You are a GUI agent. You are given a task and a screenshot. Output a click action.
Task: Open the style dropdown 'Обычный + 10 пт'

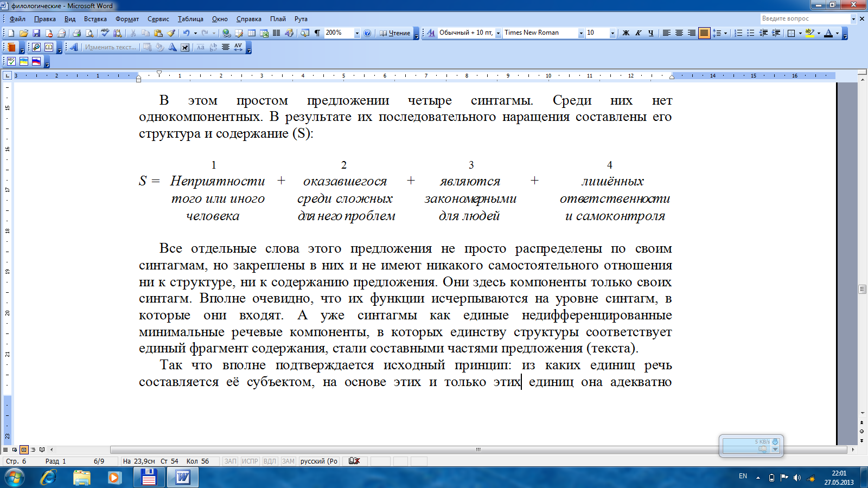coord(498,33)
